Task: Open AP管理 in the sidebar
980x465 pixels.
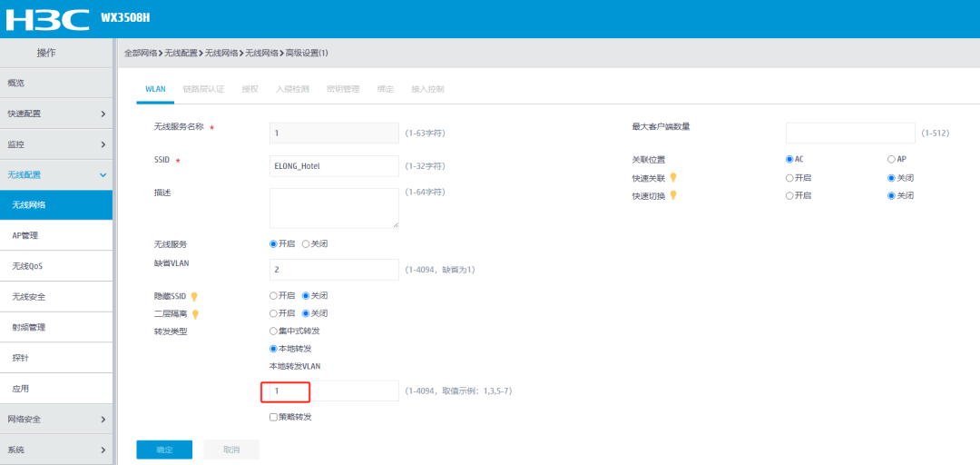Action: [x=56, y=236]
